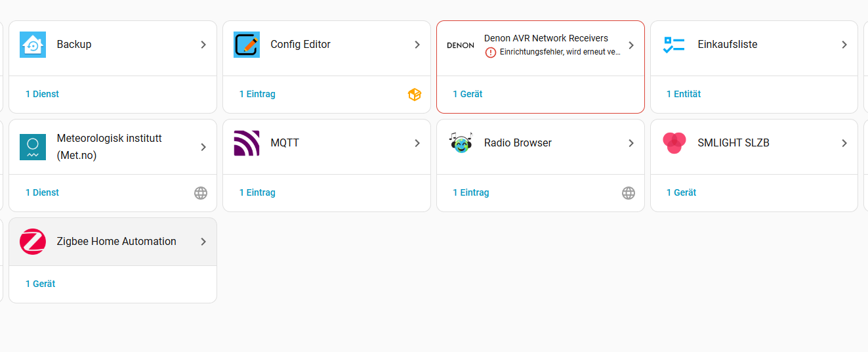This screenshot has height=352, width=868.
Task: Open the '1 Dienst' link under Backup
Action: (x=42, y=95)
